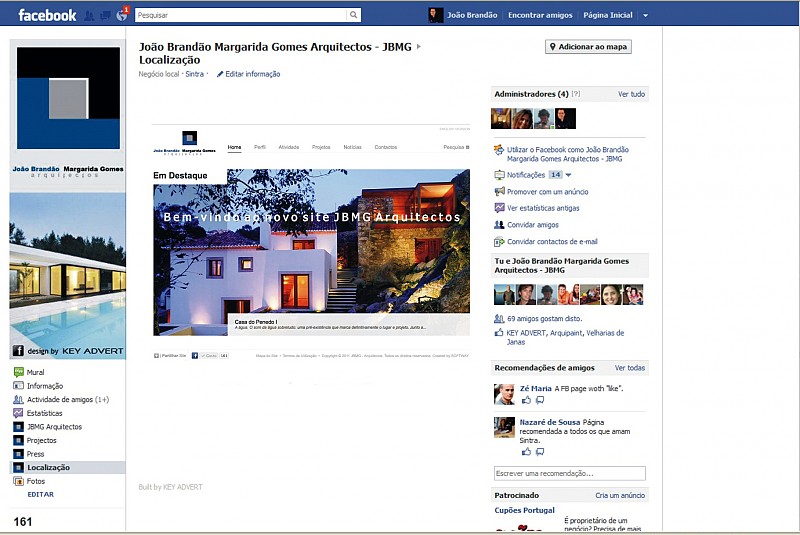
Task: Click in the Pesquisar search field
Action: (x=240, y=15)
